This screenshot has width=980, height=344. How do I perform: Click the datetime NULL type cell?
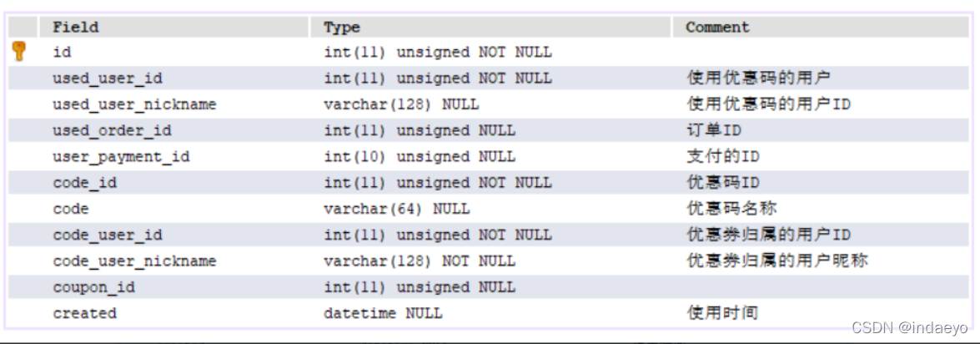(383, 313)
